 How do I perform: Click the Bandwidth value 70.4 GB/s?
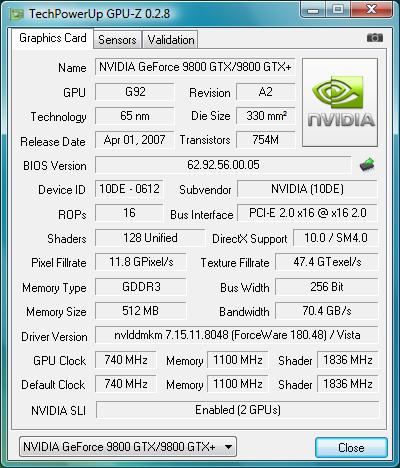(x=327, y=311)
